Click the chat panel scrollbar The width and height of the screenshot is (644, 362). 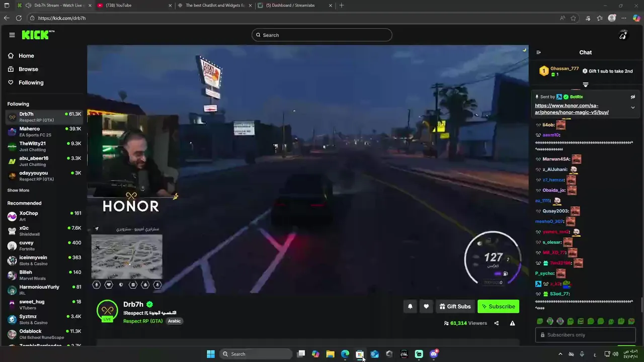(x=642, y=305)
